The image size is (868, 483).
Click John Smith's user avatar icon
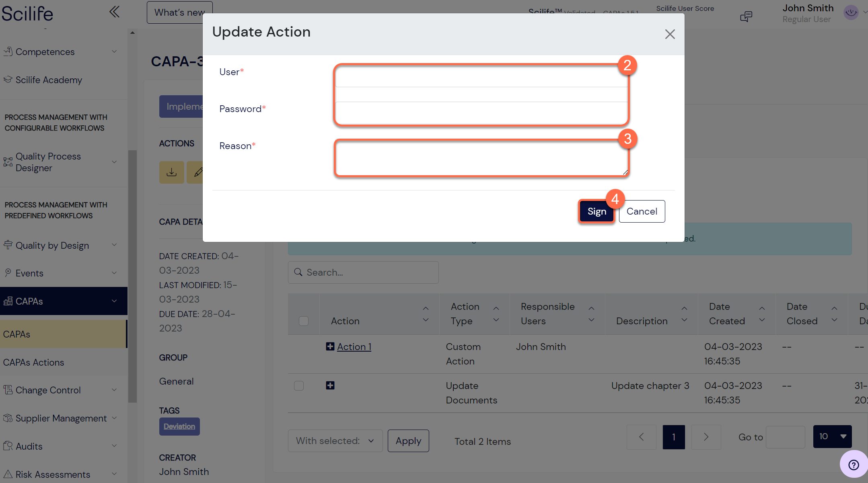click(x=851, y=12)
